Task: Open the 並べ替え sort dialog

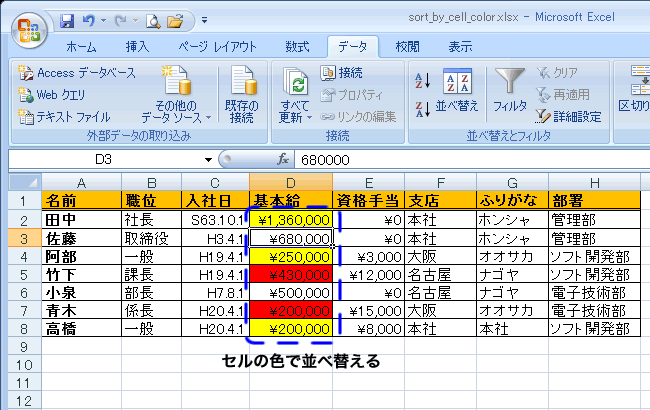Action: point(457,90)
